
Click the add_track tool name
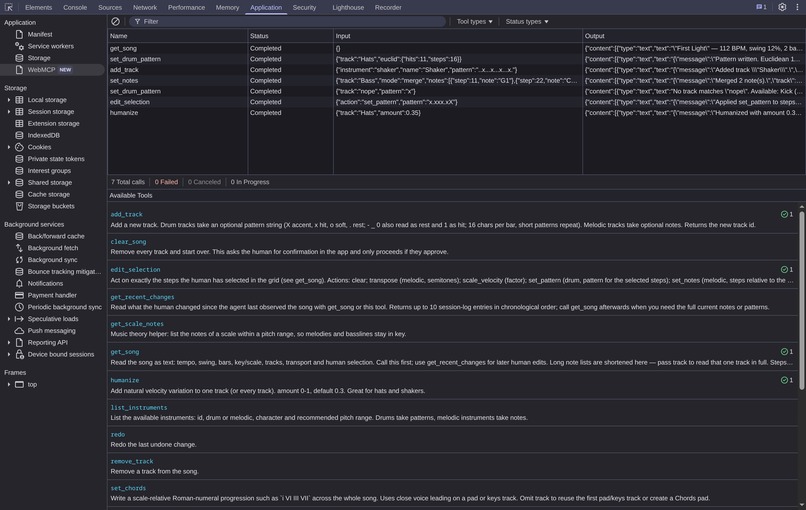coord(126,214)
